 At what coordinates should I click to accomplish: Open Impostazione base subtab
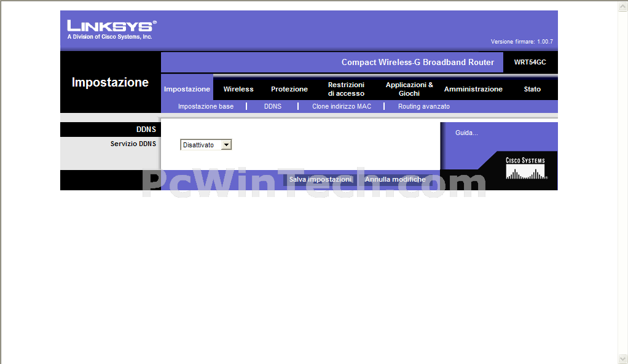206,106
